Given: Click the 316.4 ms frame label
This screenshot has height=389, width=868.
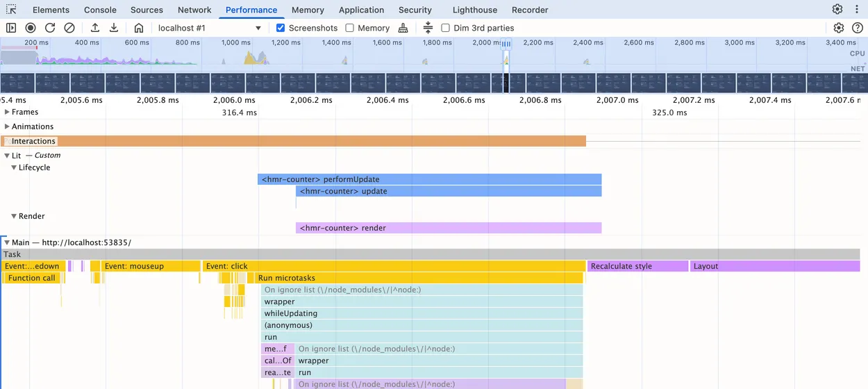Looking at the screenshot, I should [x=239, y=112].
